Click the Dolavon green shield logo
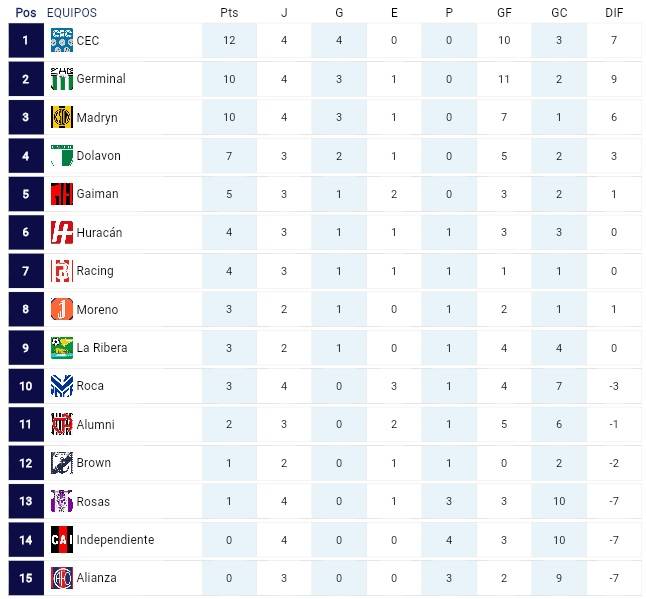Viewport: 646px width, 599px height. click(x=62, y=155)
